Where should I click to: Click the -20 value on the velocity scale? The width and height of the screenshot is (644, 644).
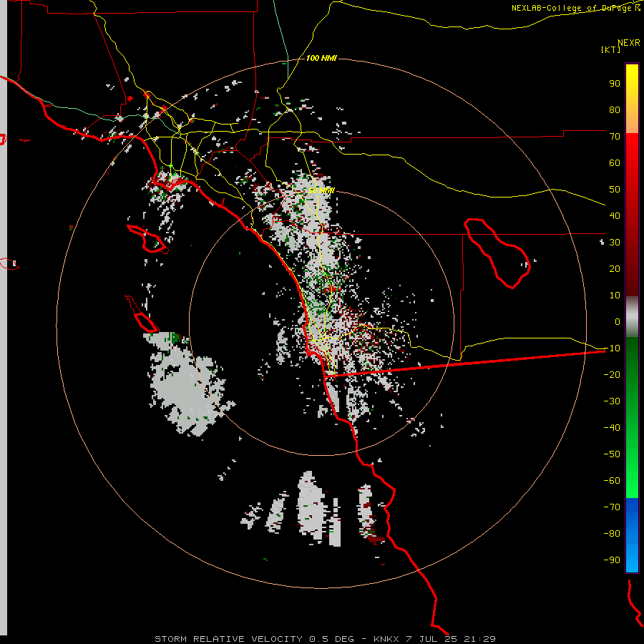pos(612,374)
